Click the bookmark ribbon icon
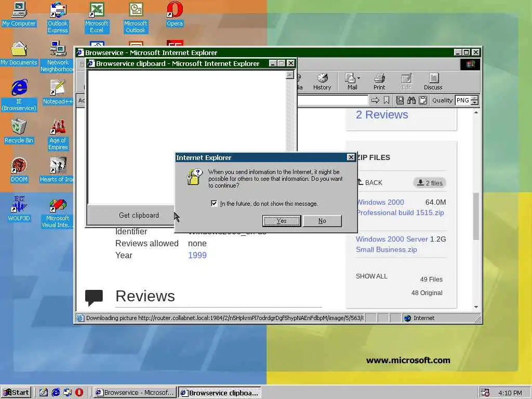Viewport: 532px width, 399px height. [x=387, y=100]
